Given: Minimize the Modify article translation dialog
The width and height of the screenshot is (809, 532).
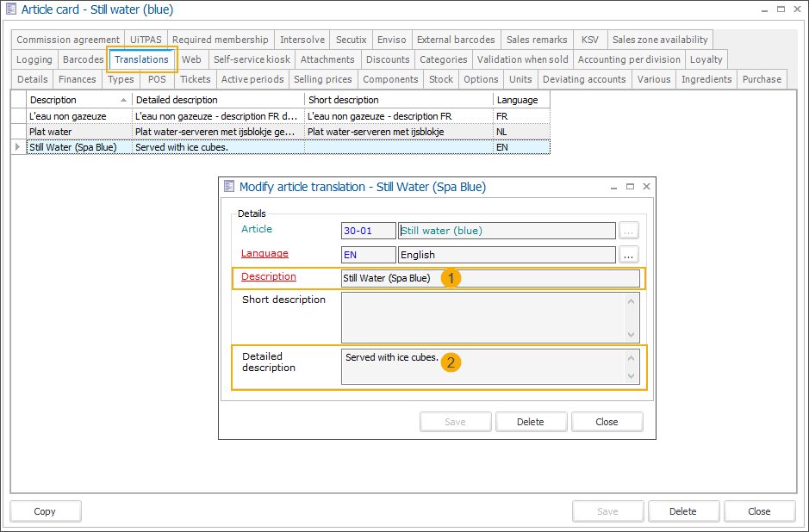Looking at the screenshot, I should [x=613, y=186].
